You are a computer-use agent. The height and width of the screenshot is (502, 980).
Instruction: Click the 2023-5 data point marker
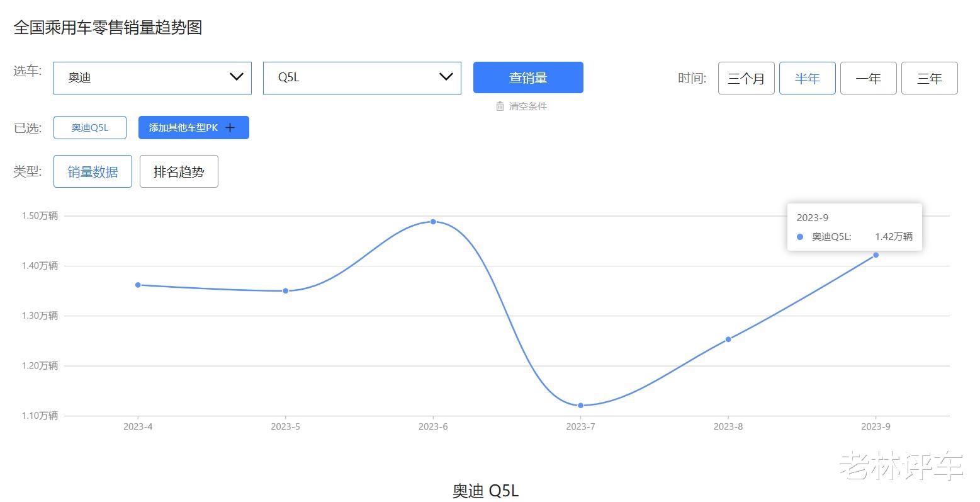pyautogui.click(x=285, y=291)
